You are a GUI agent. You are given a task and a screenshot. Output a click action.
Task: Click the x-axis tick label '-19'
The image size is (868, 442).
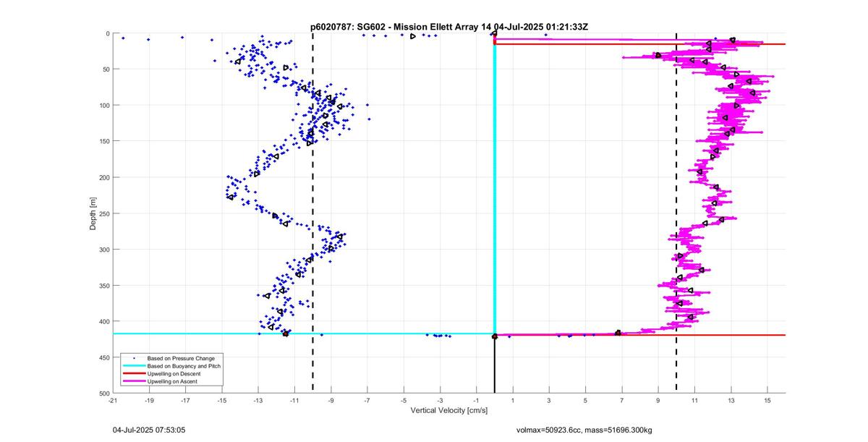[149, 400]
